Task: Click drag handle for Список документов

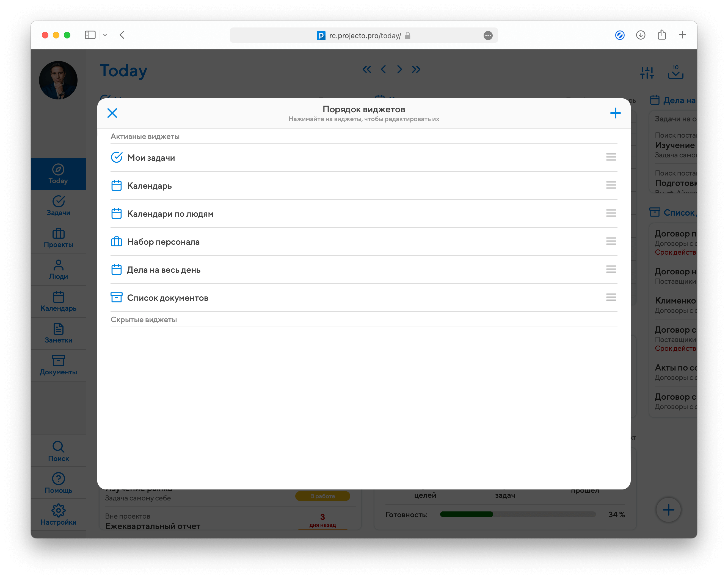Action: click(x=611, y=297)
